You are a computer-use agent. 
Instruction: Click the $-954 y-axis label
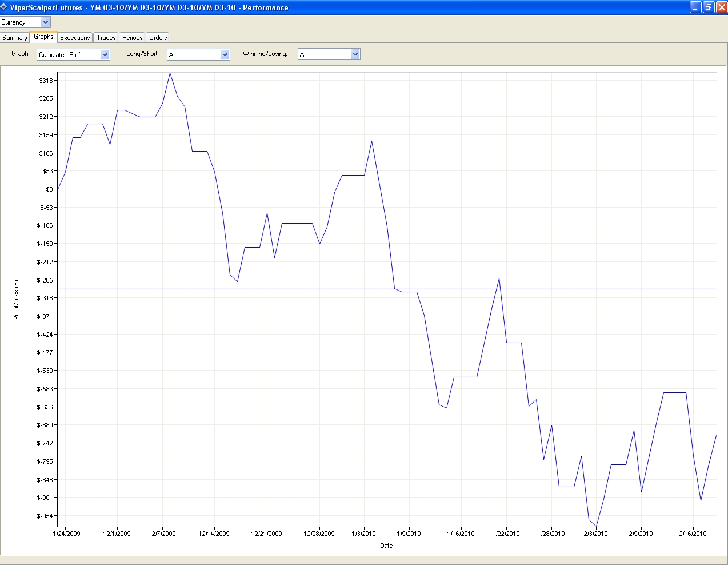point(45,516)
